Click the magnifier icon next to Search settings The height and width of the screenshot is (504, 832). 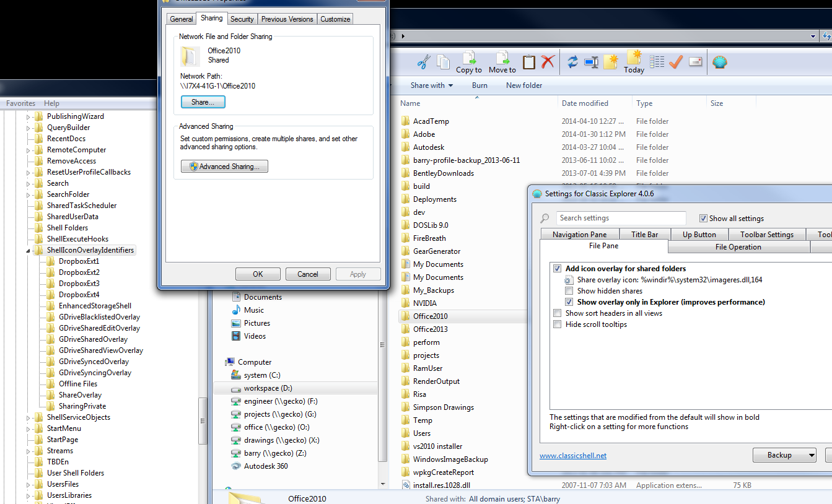(545, 218)
